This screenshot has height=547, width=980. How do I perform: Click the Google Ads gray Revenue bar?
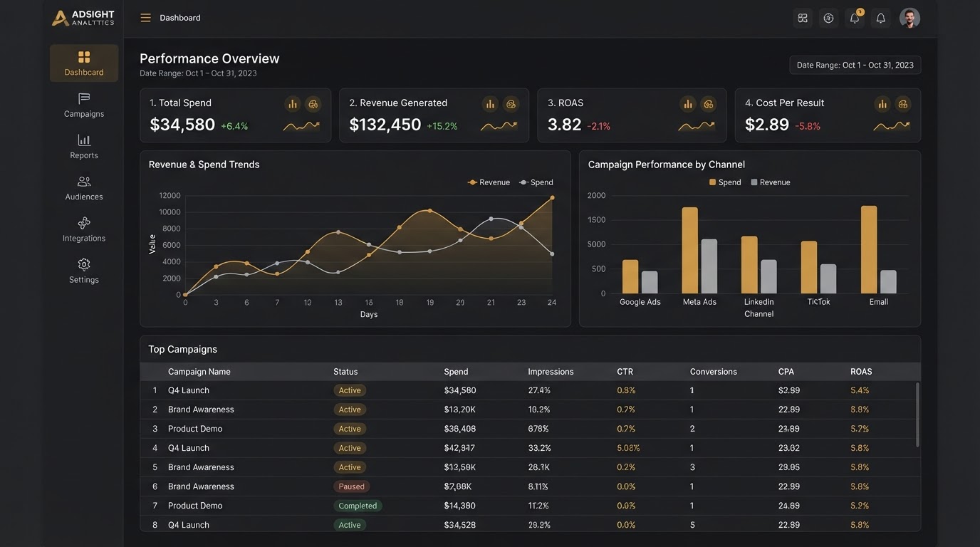[650, 282]
